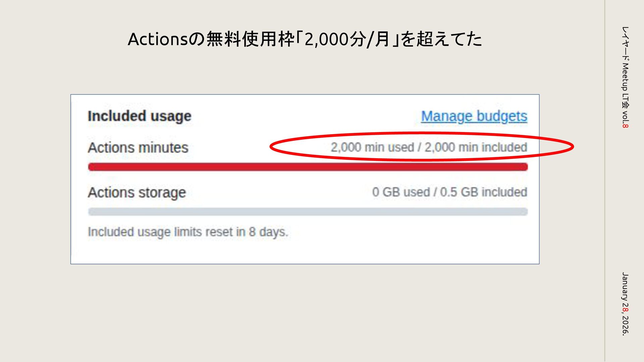Click the vertical divider line on the right
644x362 pixels.
tap(605, 181)
